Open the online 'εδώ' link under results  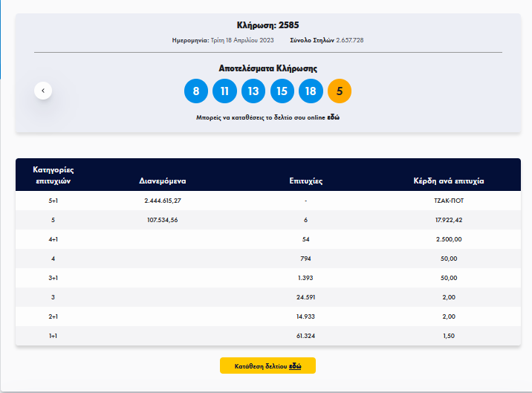pyautogui.click(x=333, y=117)
